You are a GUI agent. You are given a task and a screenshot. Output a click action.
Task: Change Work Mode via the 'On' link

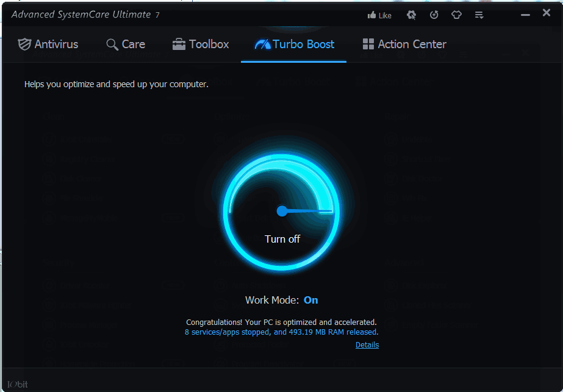tap(310, 300)
